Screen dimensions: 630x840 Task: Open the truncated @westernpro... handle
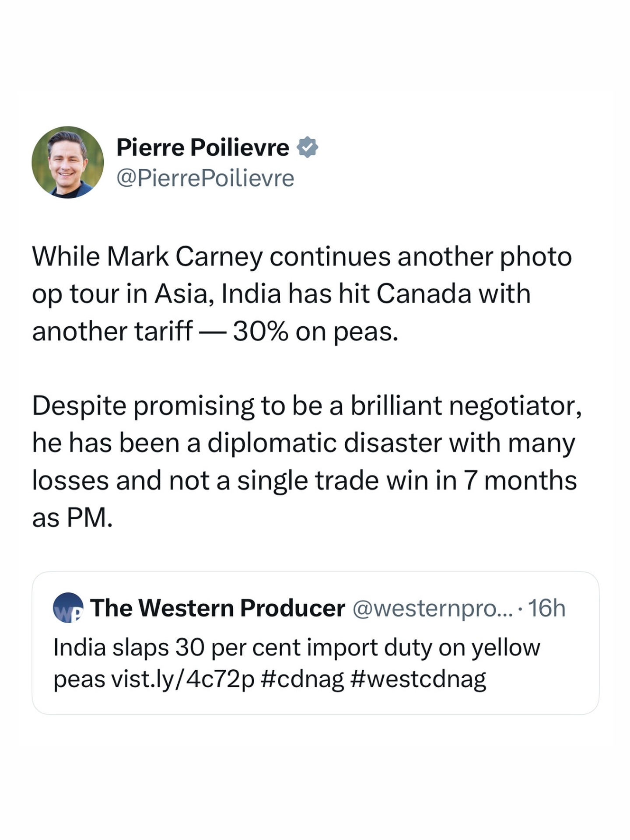point(432,608)
